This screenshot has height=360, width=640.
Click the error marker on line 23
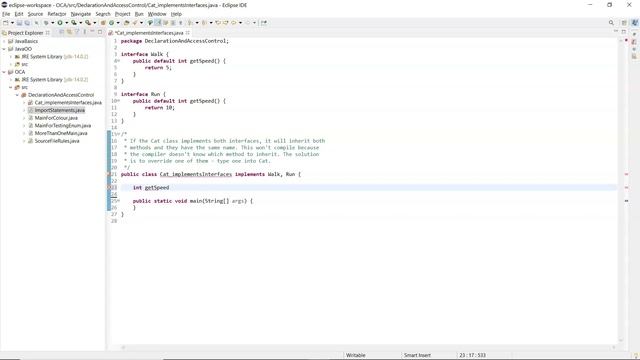coord(109,187)
